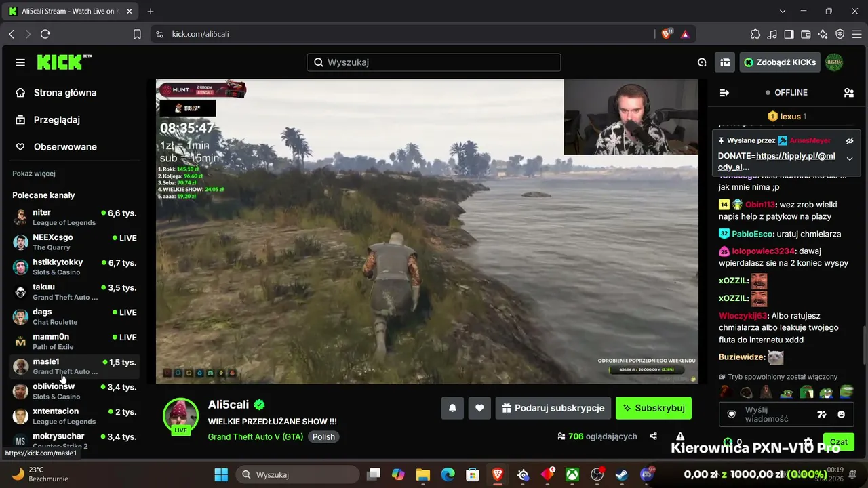
Task: Bookmark this page icon in address bar
Action: (137, 34)
